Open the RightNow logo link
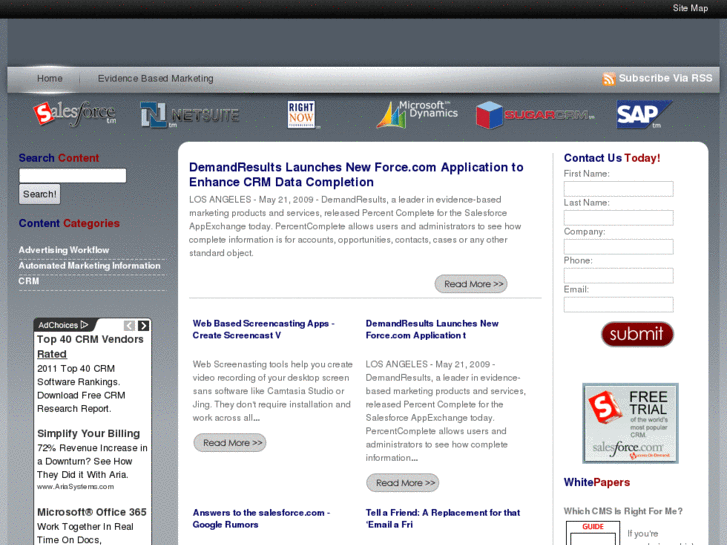Image resolution: width=727 pixels, height=545 pixels. (302, 115)
